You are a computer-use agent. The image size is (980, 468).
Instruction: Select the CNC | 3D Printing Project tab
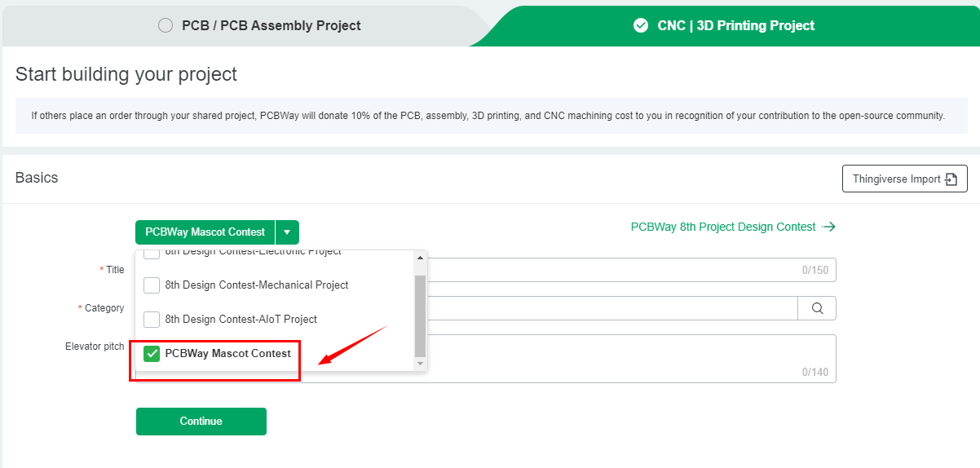pyautogui.click(x=735, y=25)
